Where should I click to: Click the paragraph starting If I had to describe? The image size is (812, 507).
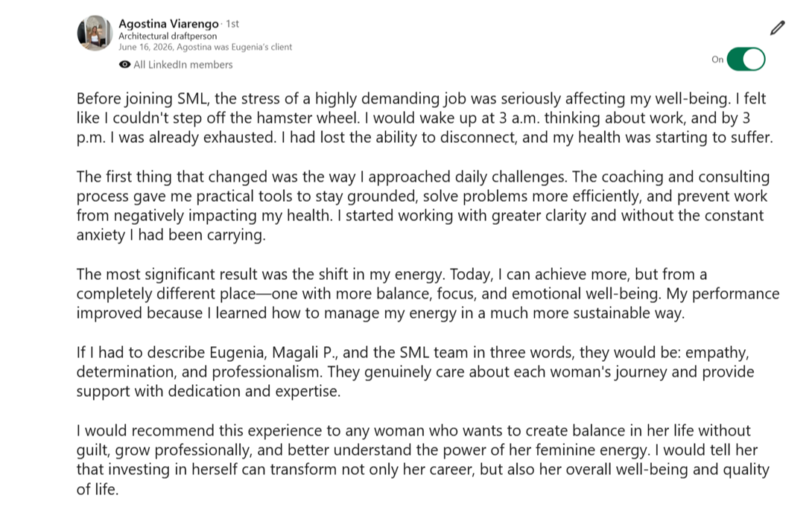(x=416, y=372)
